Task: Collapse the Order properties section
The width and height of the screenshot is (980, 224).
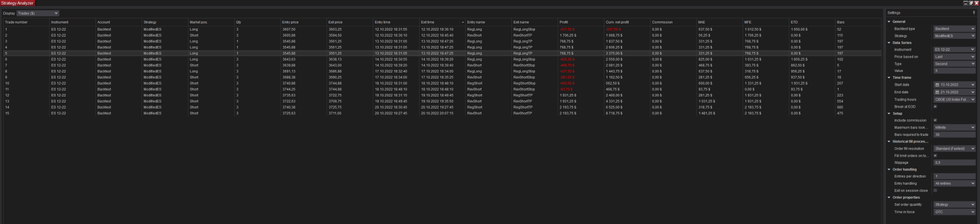Action: tap(889, 197)
